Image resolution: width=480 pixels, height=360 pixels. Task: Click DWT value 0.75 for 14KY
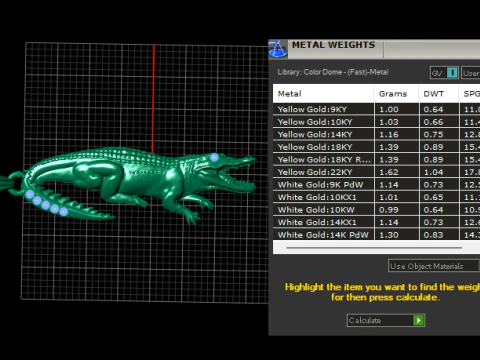pyautogui.click(x=433, y=135)
